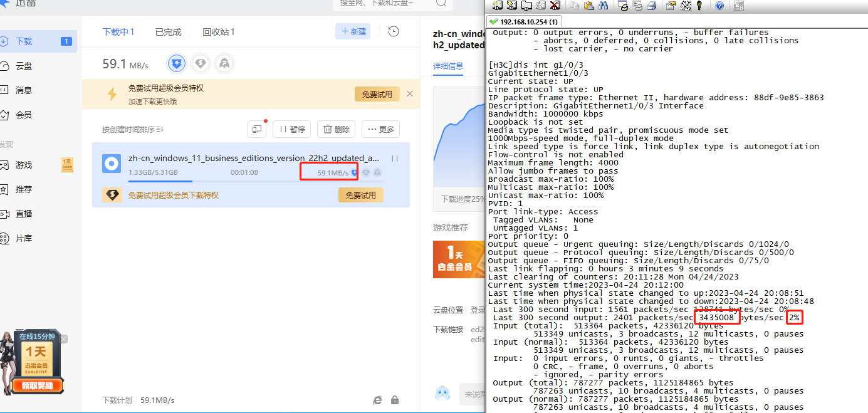Image resolution: width=868 pixels, height=413 pixels.
Task: Click Session Options toolbar icon in terminal
Action: pos(671,6)
